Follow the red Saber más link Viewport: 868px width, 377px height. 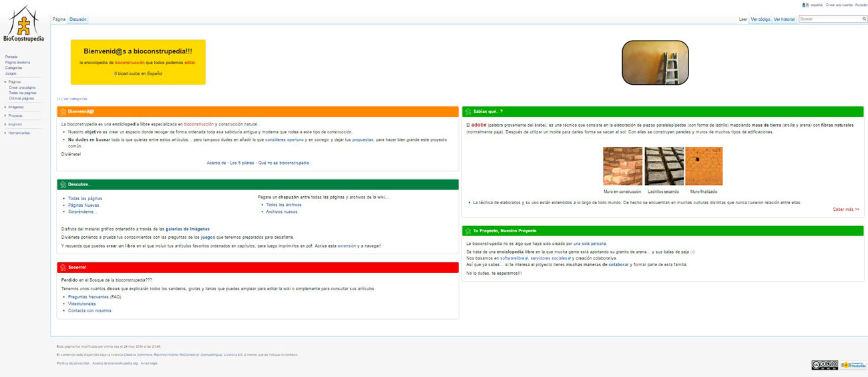click(x=846, y=210)
